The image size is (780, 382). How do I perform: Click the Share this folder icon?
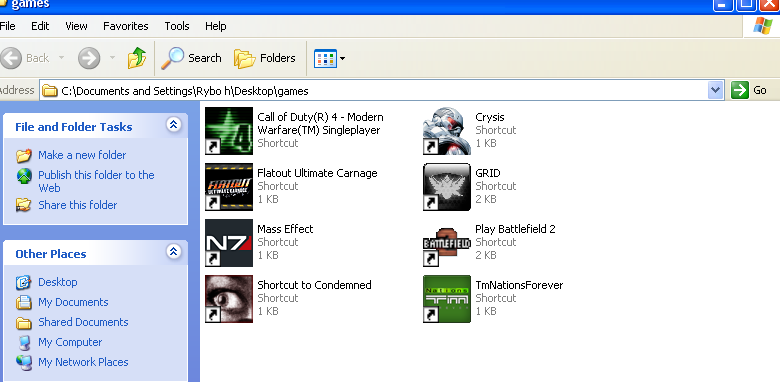[23, 205]
